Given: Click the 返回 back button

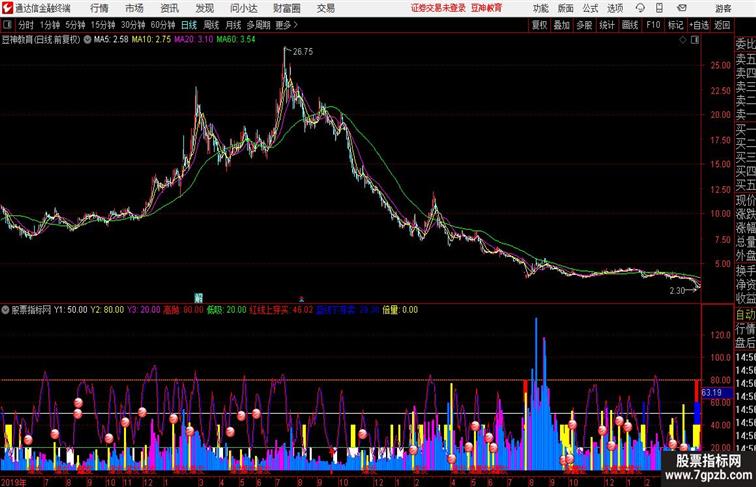Looking at the screenshot, I should coord(722,25).
